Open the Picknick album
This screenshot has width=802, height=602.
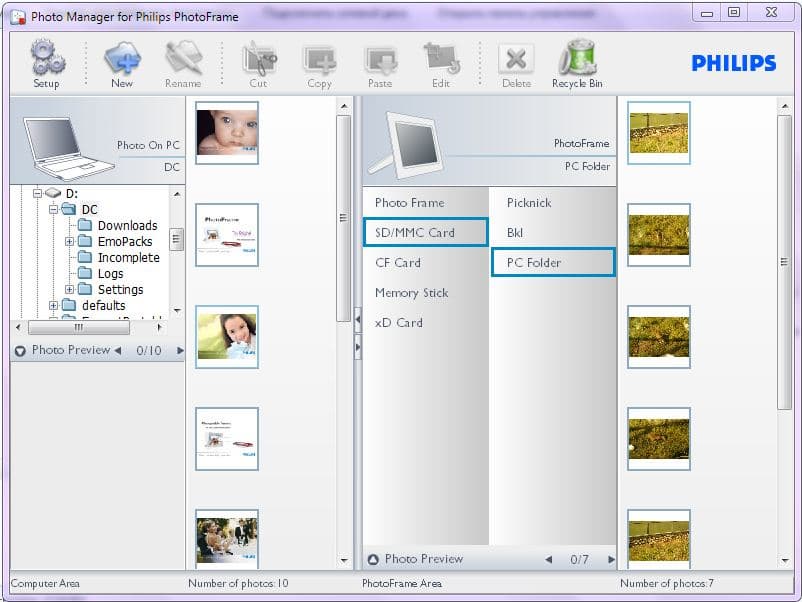click(x=553, y=203)
